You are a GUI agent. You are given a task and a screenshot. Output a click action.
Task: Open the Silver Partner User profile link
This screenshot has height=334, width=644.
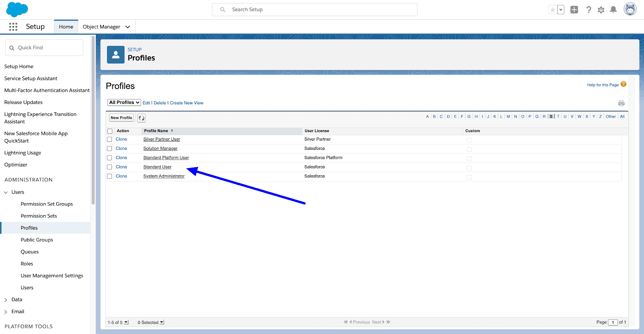coord(161,139)
